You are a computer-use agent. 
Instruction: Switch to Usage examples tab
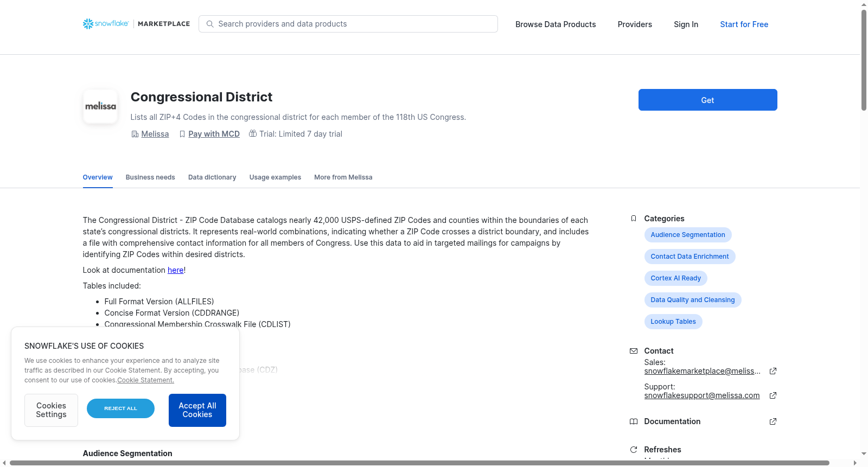click(275, 177)
